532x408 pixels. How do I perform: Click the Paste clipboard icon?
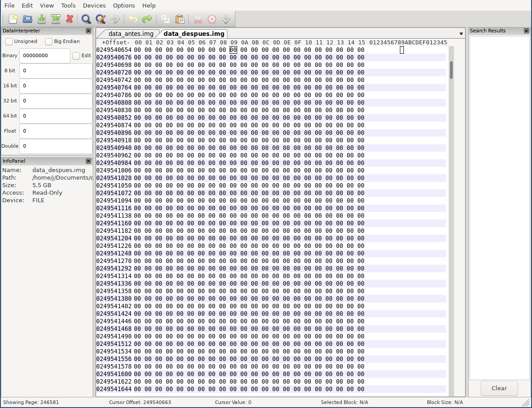(x=180, y=19)
